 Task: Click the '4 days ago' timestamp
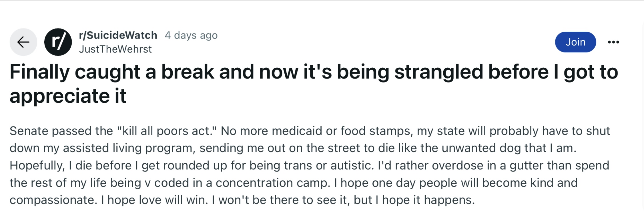tap(191, 35)
